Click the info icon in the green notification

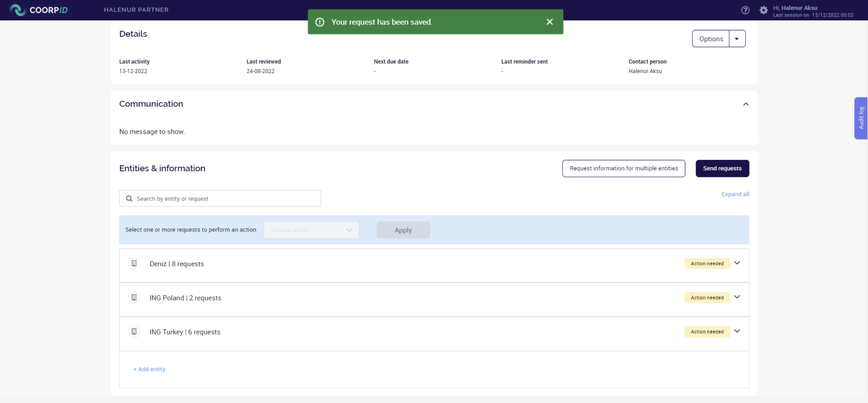coord(319,22)
